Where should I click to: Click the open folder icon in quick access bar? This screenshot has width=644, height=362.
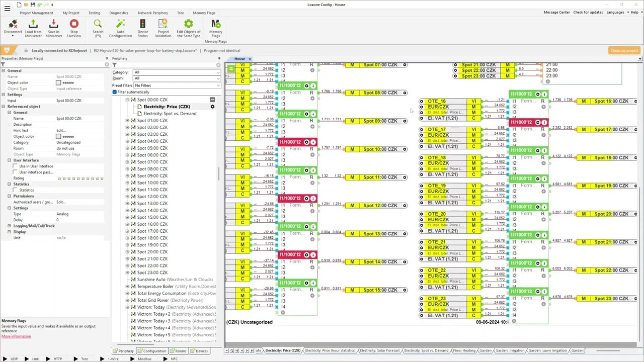click(x=26, y=5)
